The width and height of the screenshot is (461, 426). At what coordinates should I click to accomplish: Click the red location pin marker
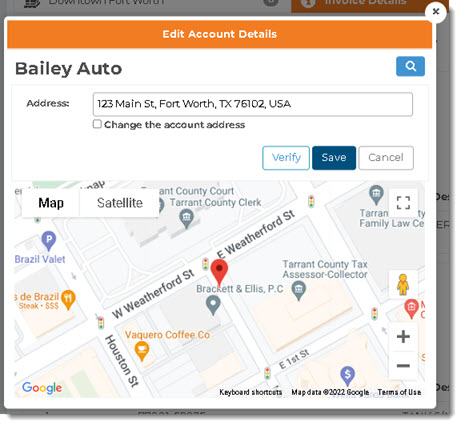[219, 273]
